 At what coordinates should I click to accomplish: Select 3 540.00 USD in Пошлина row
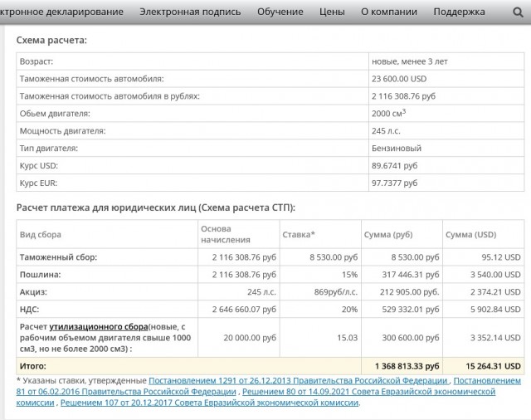(495, 275)
